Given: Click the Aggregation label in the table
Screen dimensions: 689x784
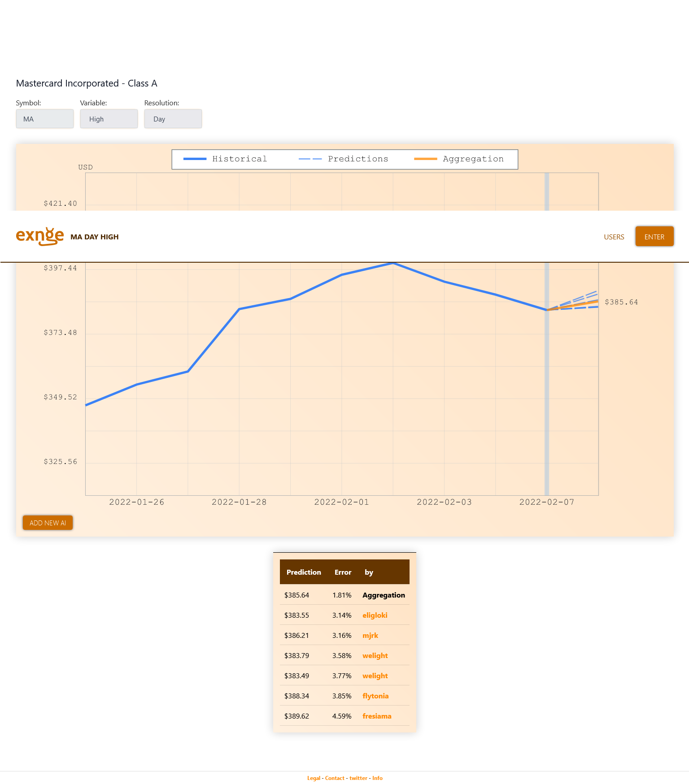Looking at the screenshot, I should [x=384, y=595].
